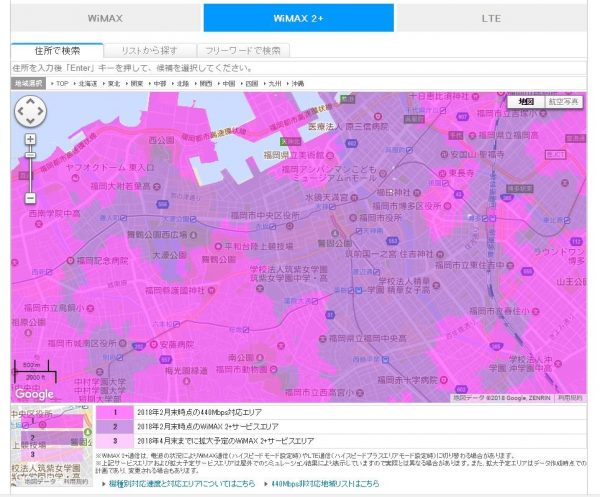Go to TOP region link
The width and height of the screenshot is (600, 497).
click(x=61, y=83)
